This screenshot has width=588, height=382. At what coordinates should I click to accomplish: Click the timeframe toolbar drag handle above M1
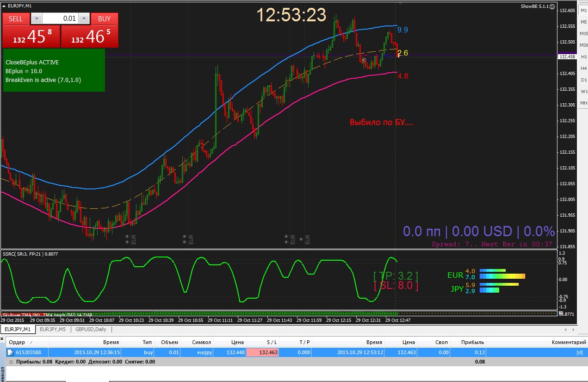coord(584,3)
